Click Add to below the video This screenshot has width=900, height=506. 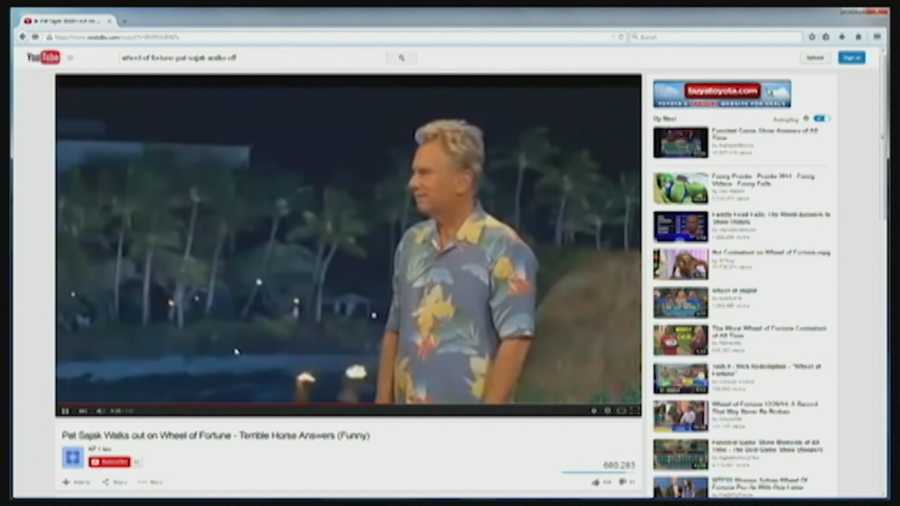pyautogui.click(x=76, y=482)
